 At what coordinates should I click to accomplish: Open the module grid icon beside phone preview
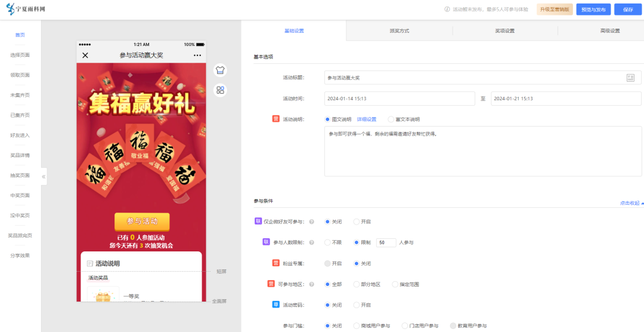220,90
